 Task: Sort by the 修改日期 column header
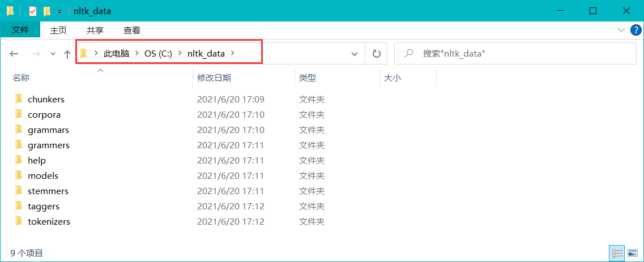(x=214, y=78)
